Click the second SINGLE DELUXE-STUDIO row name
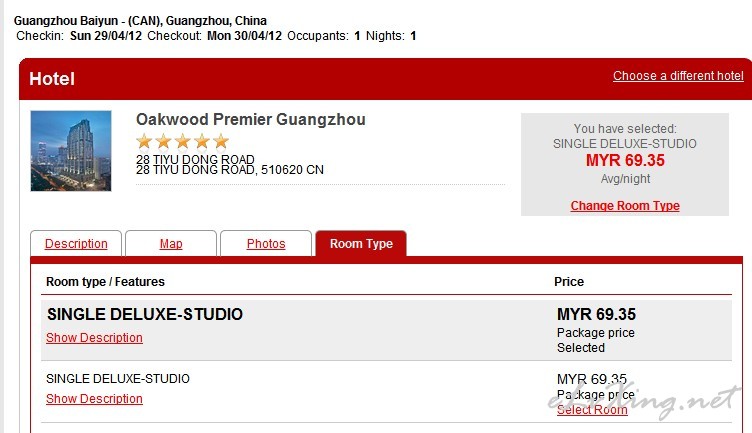Image resolution: width=752 pixels, height=433 pixels. [x=118, y=379]
